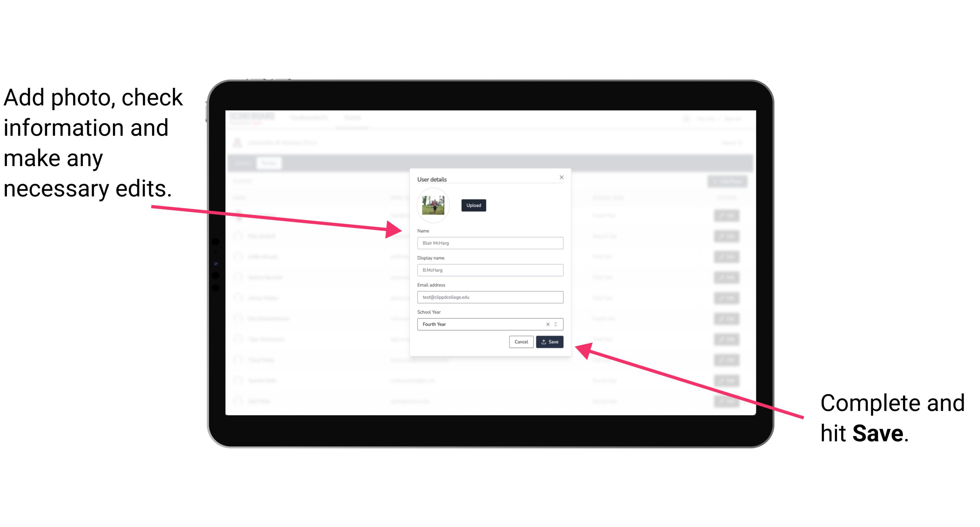Click the stepper arrows in School Year field

(557, 324)
